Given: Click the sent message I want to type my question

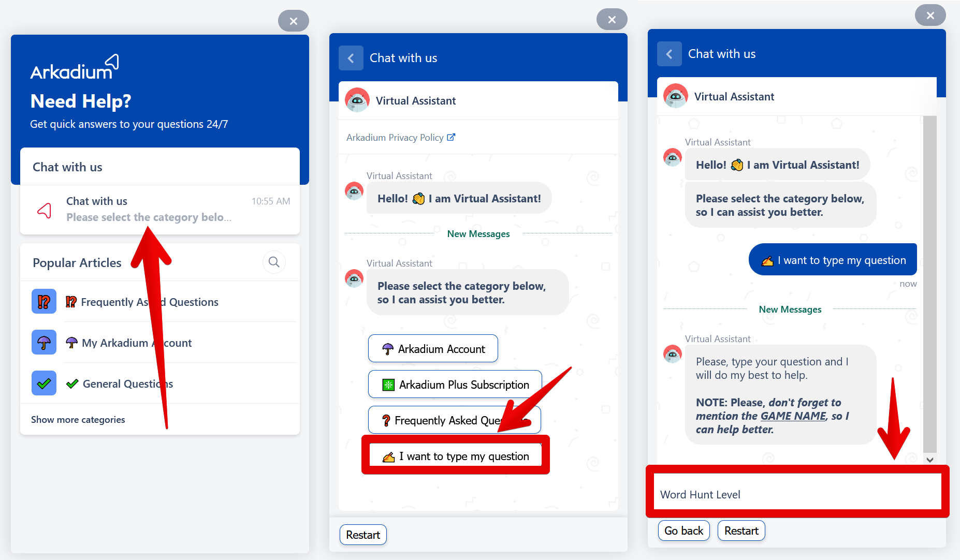Looking at the screenshot, I should 833,260.
